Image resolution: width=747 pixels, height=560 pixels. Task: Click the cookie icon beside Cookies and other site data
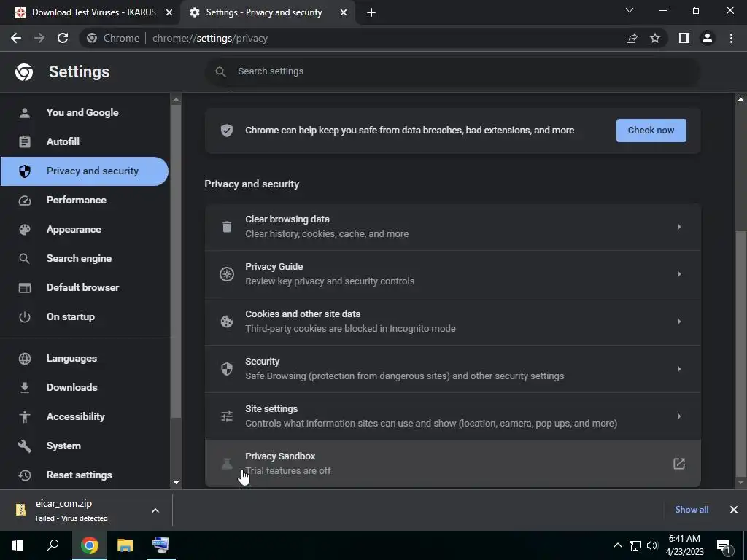point(227,322)
